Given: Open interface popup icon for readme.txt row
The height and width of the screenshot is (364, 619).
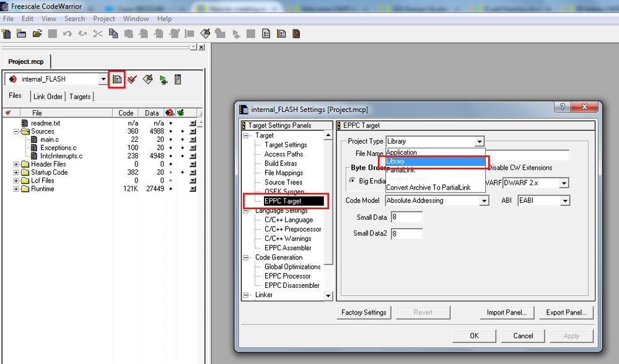Looking at the screenshot, I should tap(193, 123).
